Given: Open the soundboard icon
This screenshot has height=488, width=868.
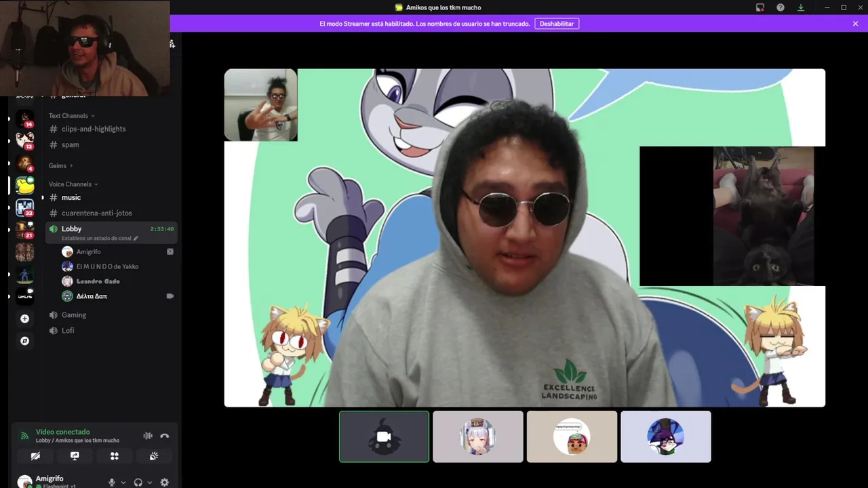Looking at the screenshot, I should (154, 456).
